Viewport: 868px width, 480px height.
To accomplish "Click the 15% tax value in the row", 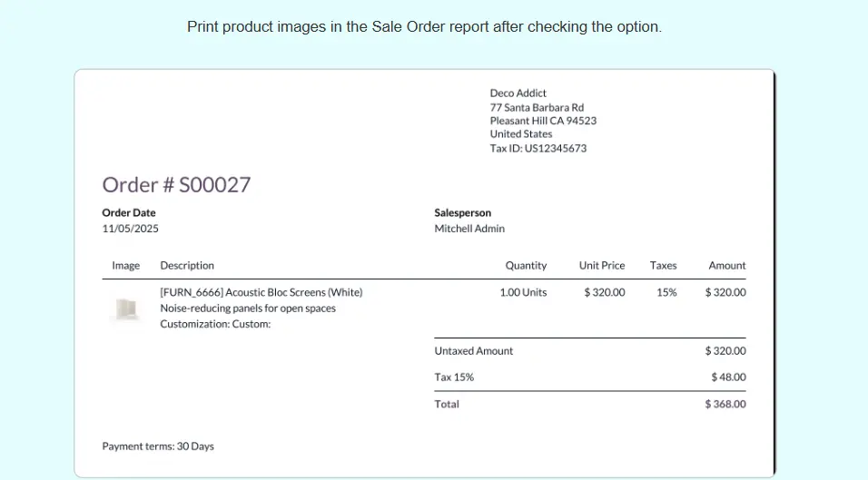I will click(666, 292).
